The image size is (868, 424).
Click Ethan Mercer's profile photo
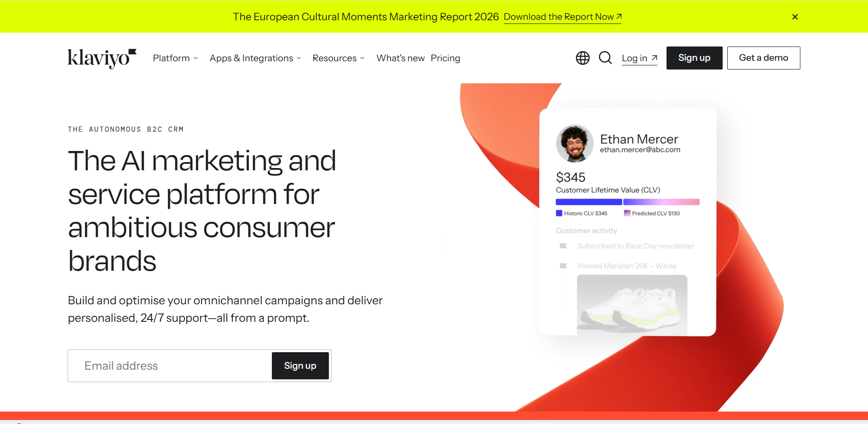click(x=575, y=144)
